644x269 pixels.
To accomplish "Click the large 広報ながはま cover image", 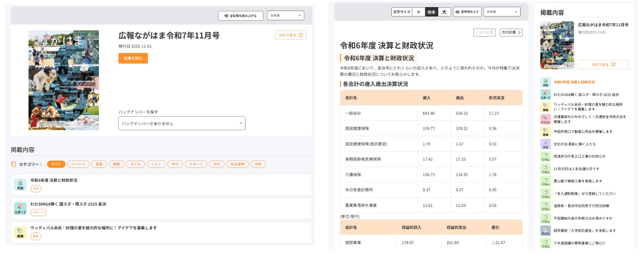I will pyautogui.click(x=64, y=80).
